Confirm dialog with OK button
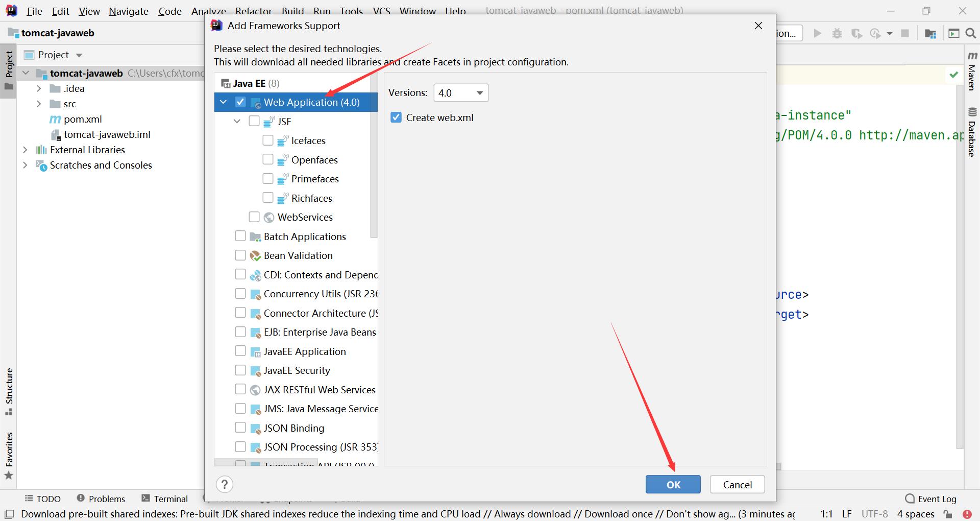This screenshot has height=521, width=980. (x=673, y=484)
